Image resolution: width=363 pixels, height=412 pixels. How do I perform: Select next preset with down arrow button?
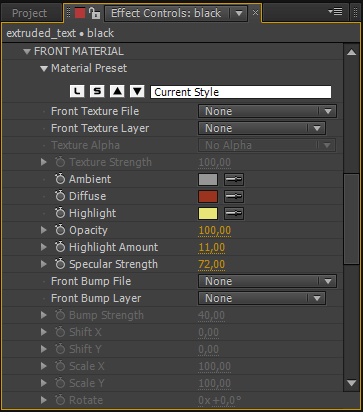137,91
